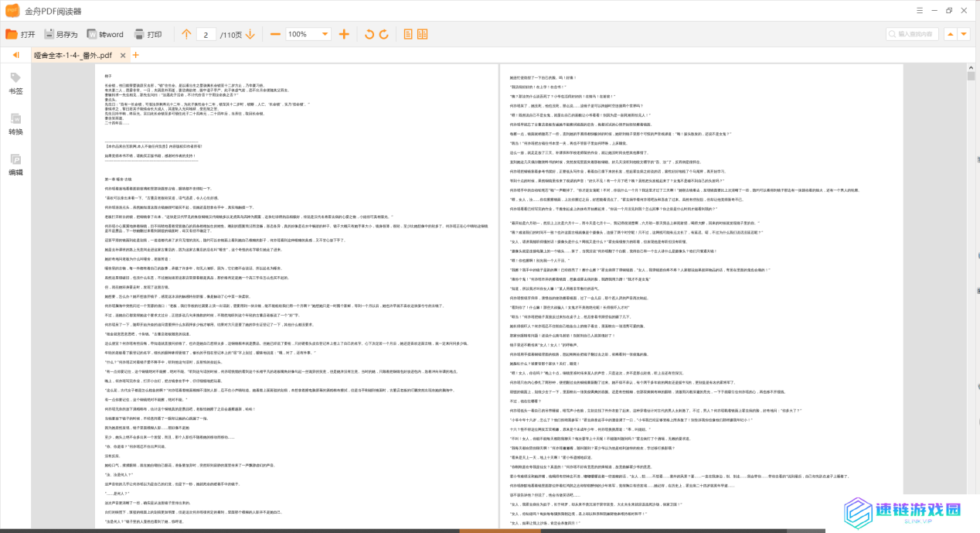The image size is (980, 533).
Task: Find previous search result up triangle
Action: coord(950,34)
